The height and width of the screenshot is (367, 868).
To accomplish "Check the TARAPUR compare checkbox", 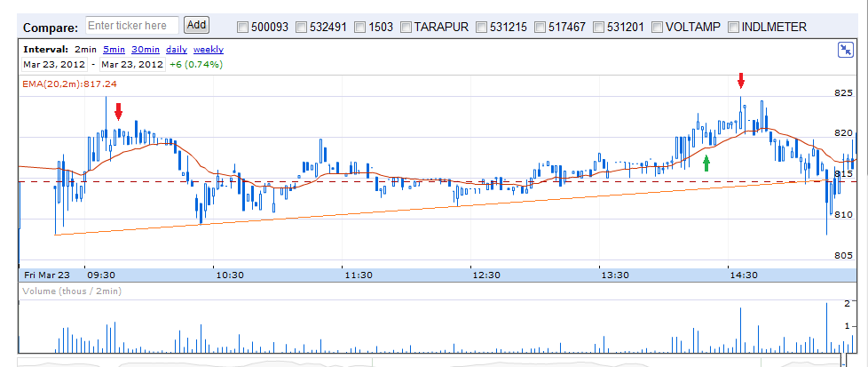I will pyautogui.click(x=406, y=27).
